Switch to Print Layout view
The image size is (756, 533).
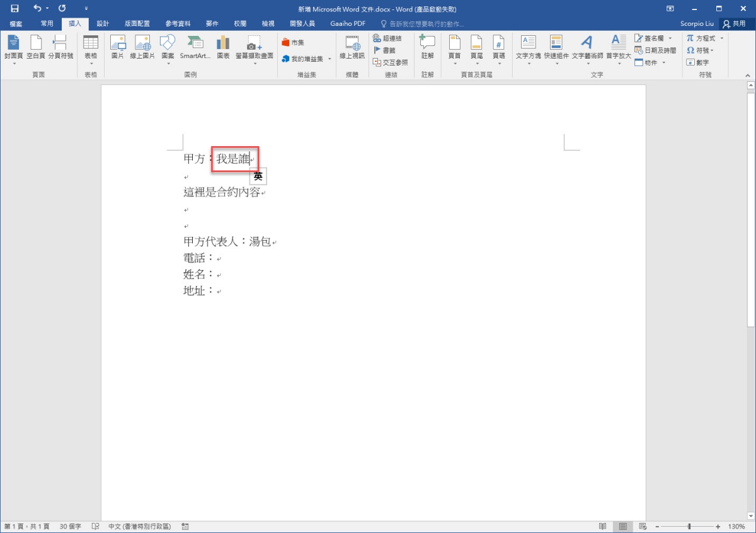point(623,526)
